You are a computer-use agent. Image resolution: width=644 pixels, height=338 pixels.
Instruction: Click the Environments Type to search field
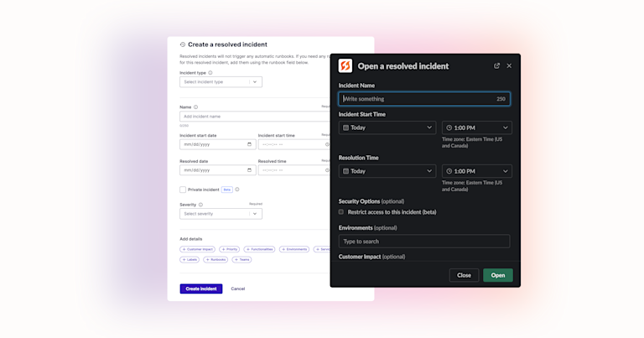pos(424,242)
